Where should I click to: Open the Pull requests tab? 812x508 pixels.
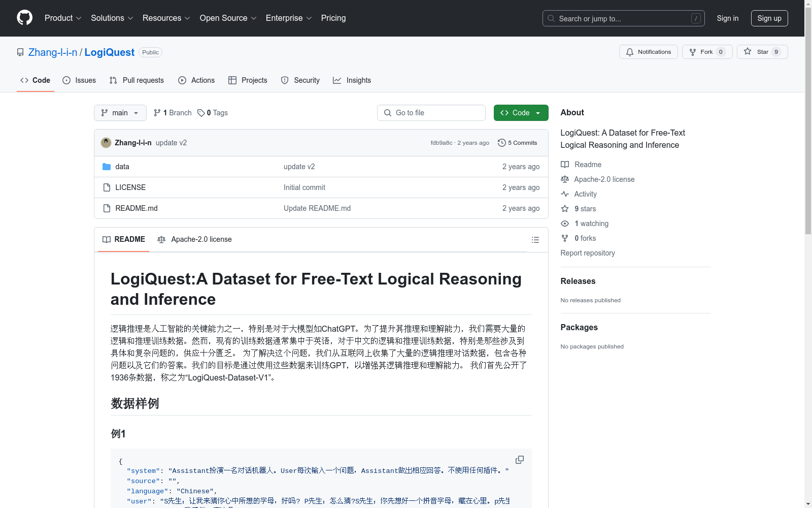137,80
